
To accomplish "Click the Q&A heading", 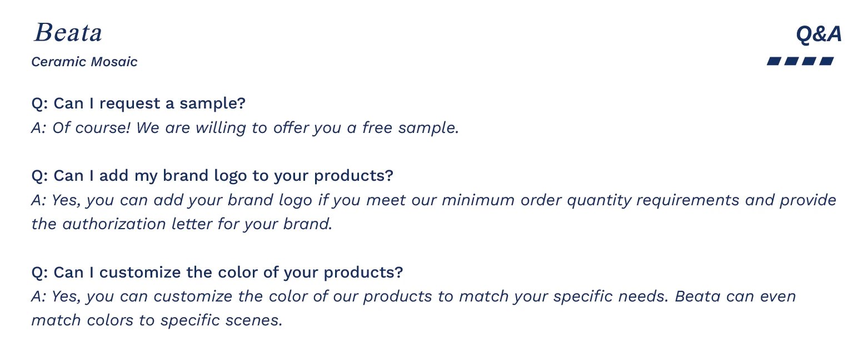I will 819,34.
